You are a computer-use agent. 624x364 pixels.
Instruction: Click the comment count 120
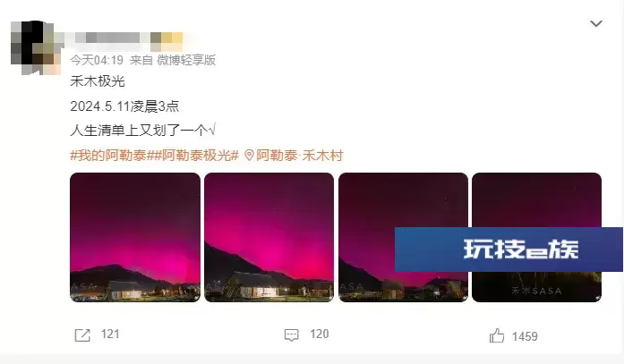(x=320, y=334)
